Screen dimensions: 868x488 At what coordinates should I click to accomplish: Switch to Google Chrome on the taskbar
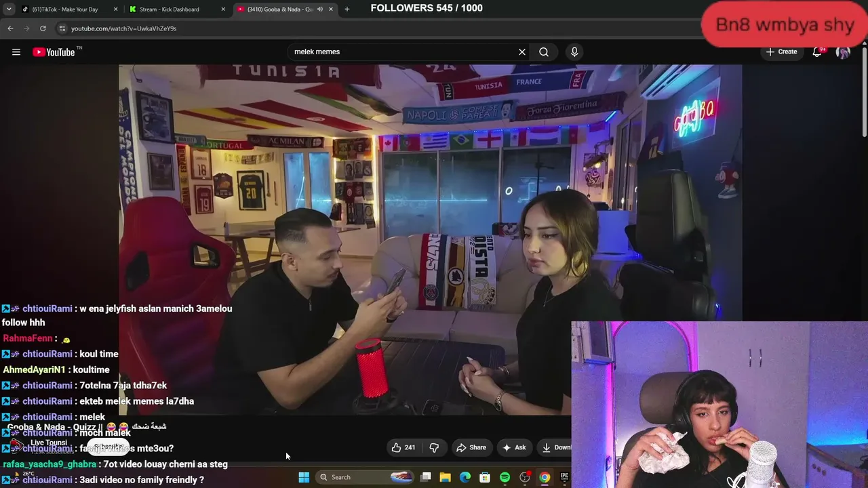coord(545,477)
